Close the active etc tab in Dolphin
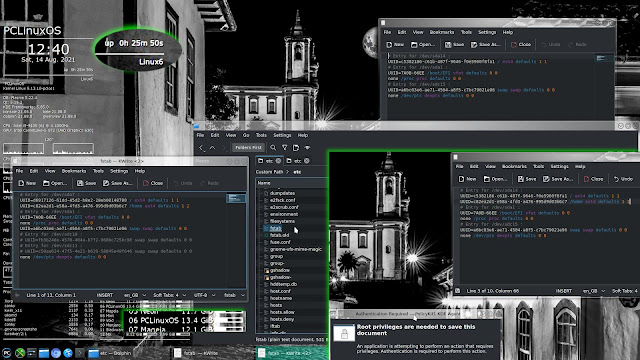This screenshot has width=640, height=360. click(x=278, y=161)
